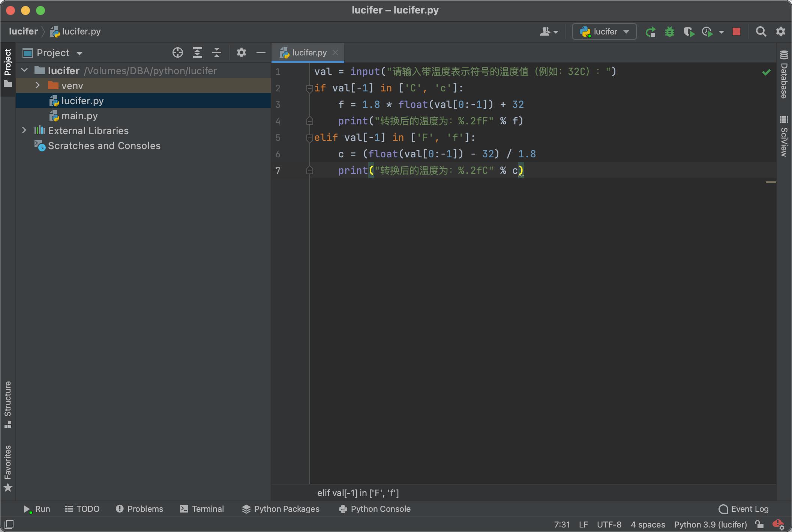Click the Search magnifier icon in toolbar
The width and height of the screenshot is (792, 532).
coord(760,31)
